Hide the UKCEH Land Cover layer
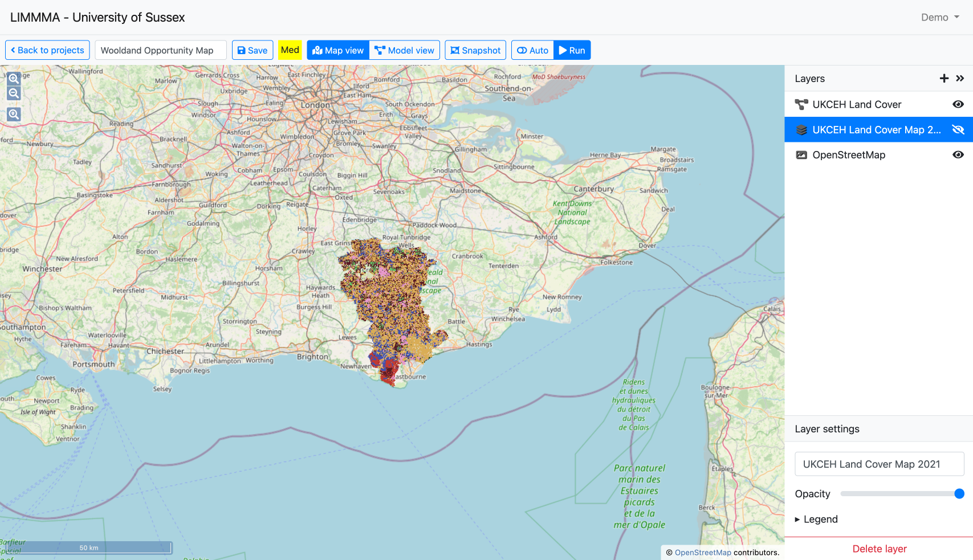Screen dimensions: 973x560 pos(958,105)
